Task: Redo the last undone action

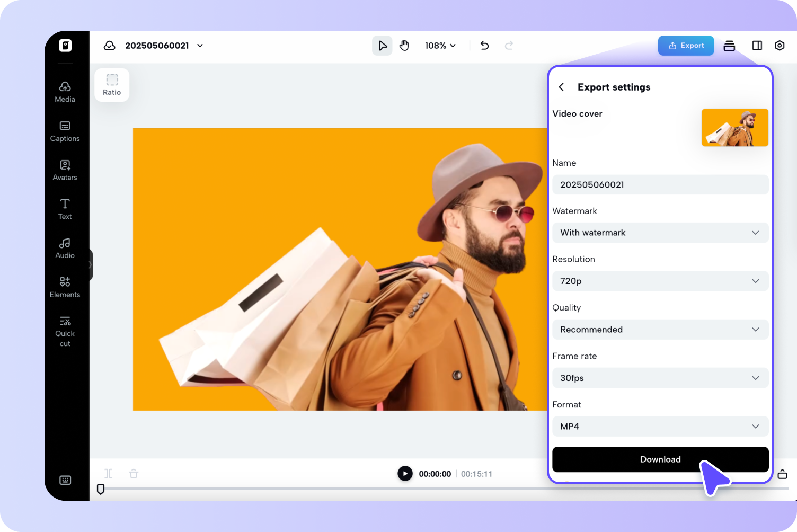Action: 509,46
